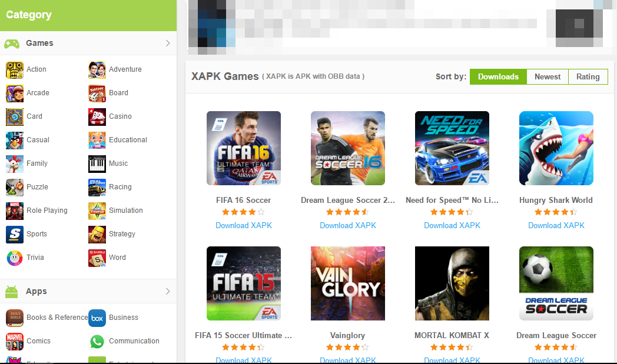Click the Apps Android robot icon
Screen dimensions: 617x364
11,292
